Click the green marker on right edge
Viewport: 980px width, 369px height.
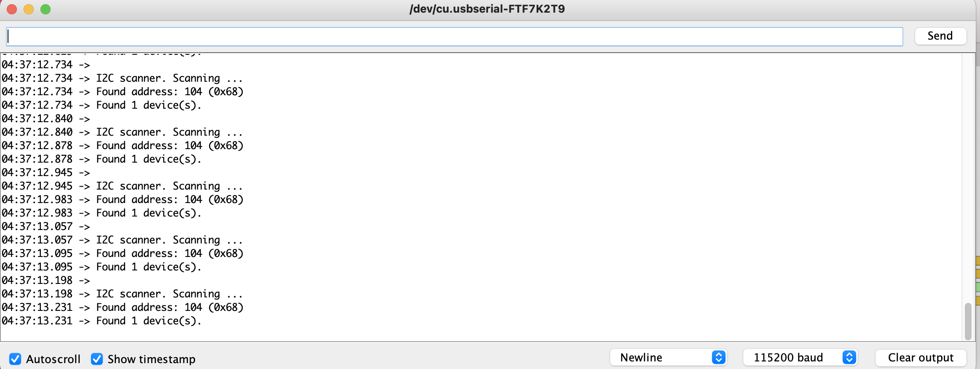point(977,287)
